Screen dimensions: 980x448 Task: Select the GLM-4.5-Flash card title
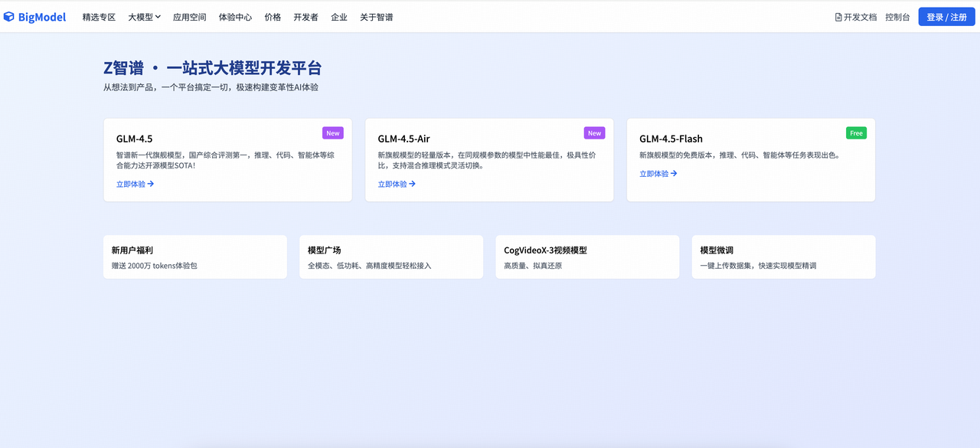(671, 139)
